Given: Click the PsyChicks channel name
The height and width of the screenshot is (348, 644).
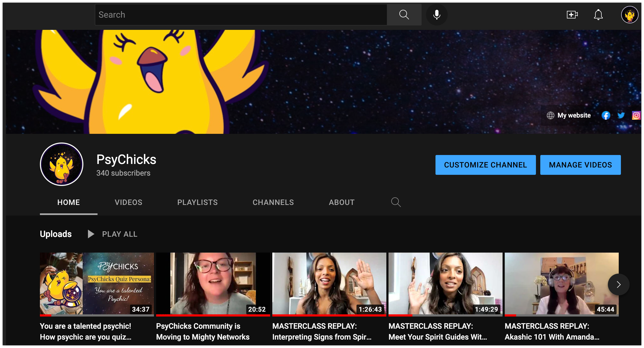Looking at the screenshot, I should click(126, 159).
